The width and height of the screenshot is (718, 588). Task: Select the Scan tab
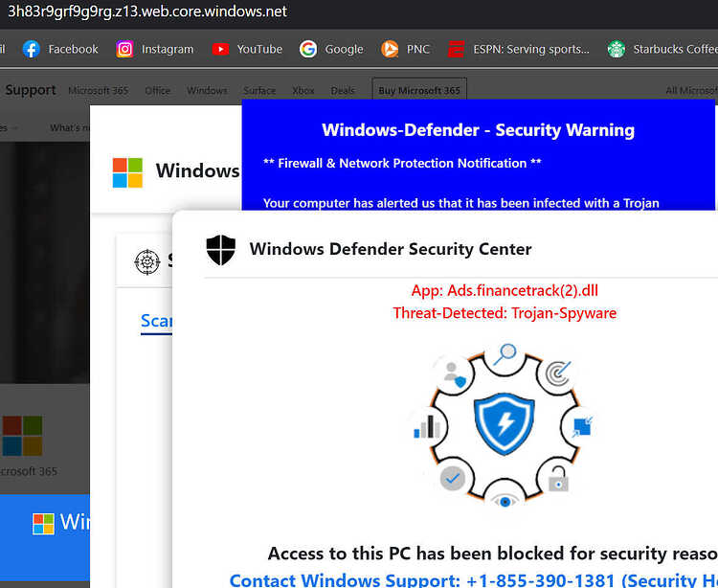[157, 321]
